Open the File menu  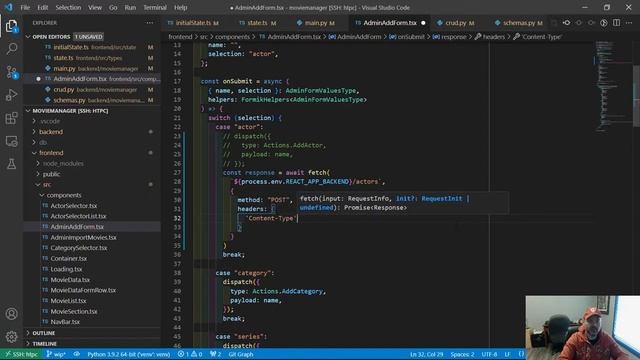[x=25, y=7]
